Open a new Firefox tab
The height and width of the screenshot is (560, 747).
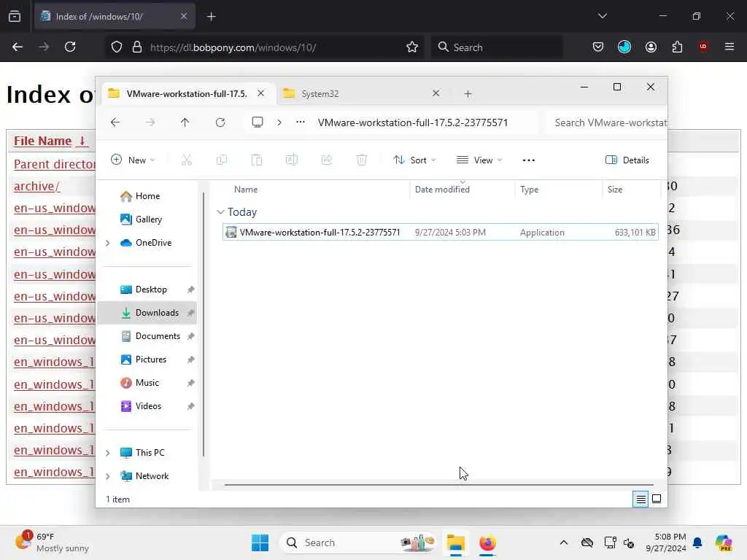pyautogui.click(x=211, y=17)
